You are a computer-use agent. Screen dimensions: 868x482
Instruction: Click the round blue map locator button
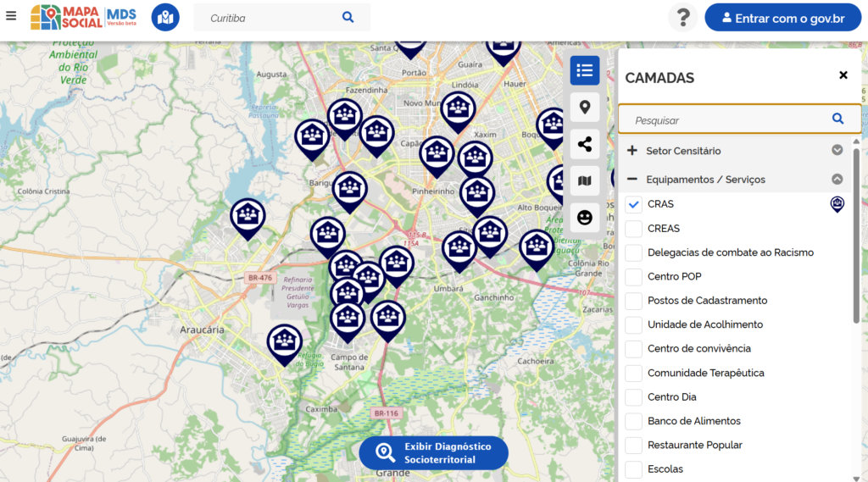pos(165,17)
